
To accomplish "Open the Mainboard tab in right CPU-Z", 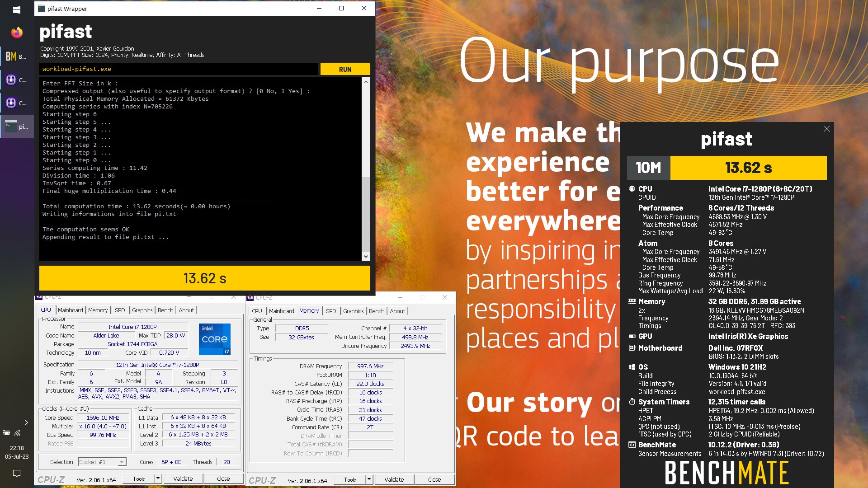I will [x=281, y=311].
